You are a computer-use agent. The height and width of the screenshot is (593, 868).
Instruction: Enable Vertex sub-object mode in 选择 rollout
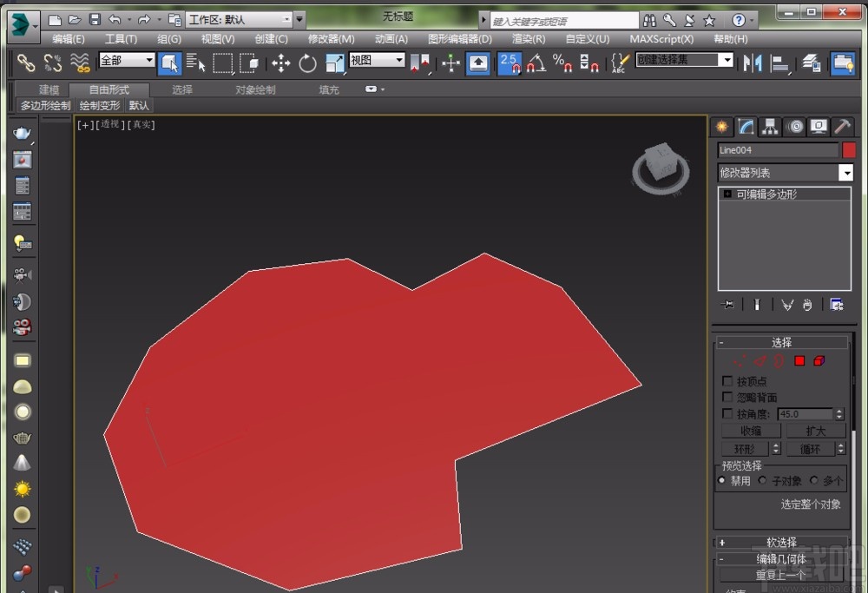(x=740, y=361)
